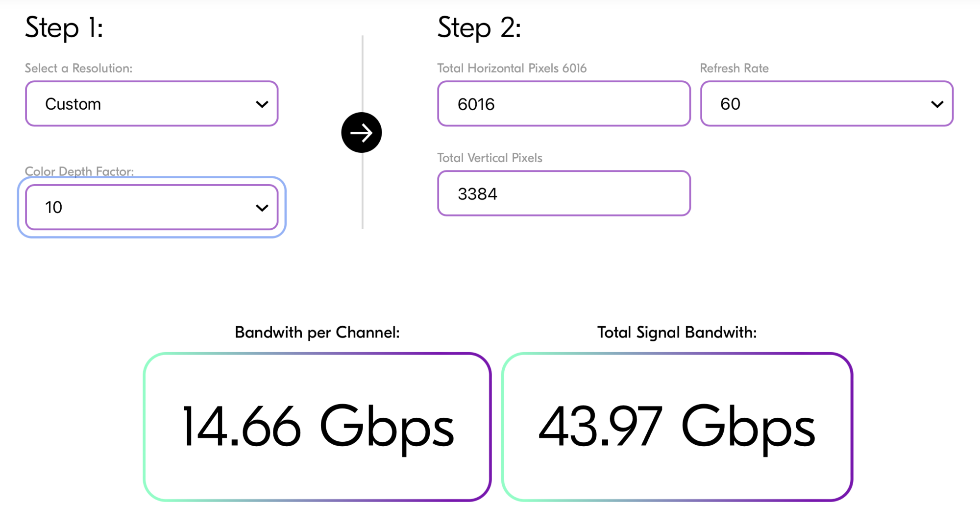Click the 14.66 Gbps per-channel result
Screen dimensions: 980x527
click(318, 427)
